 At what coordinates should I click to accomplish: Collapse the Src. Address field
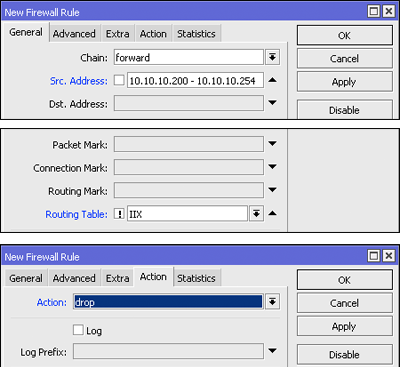[272, 80]
